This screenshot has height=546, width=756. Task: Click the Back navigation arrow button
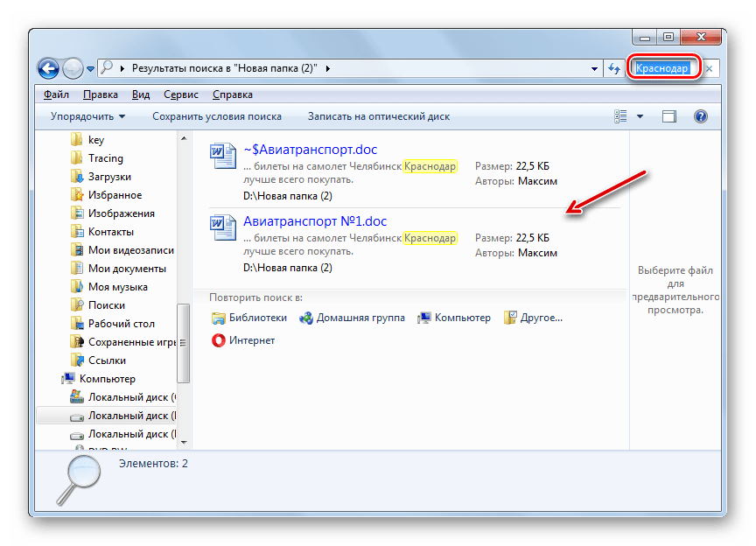pos(48,68)
